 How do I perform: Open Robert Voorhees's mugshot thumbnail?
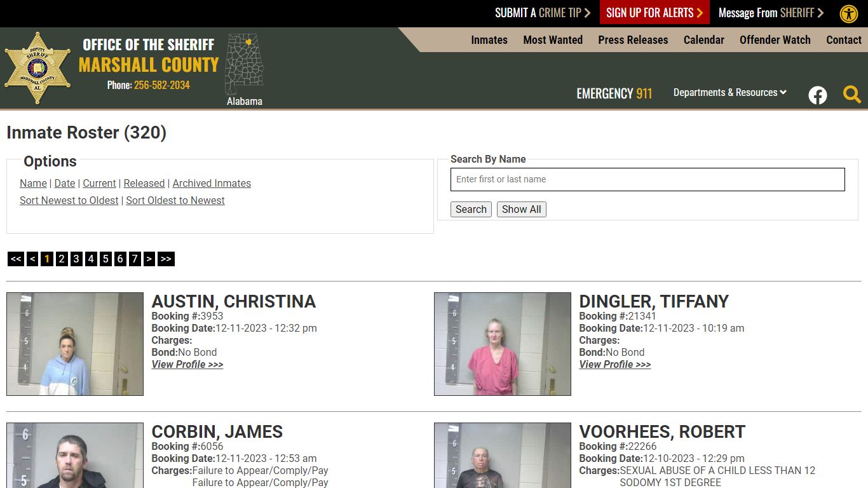coord(503,455)
